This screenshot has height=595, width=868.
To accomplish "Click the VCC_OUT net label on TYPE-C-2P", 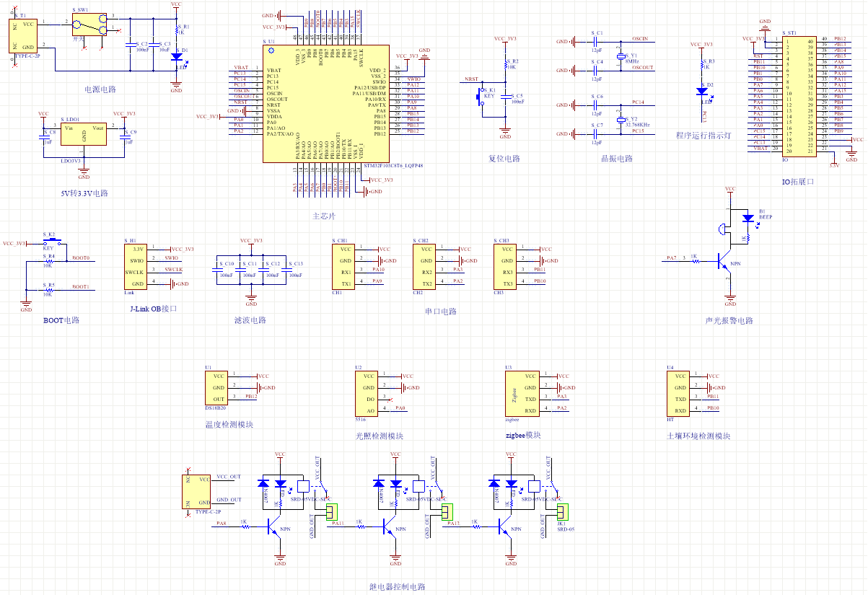I will pyautogui.click(x=229, y=477).
